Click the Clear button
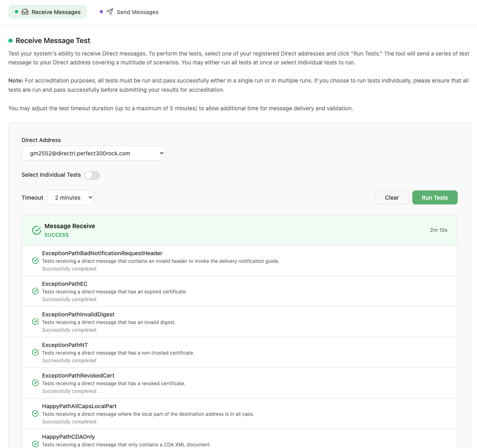Viewport: 477px width, 448px height. [392, 198]
